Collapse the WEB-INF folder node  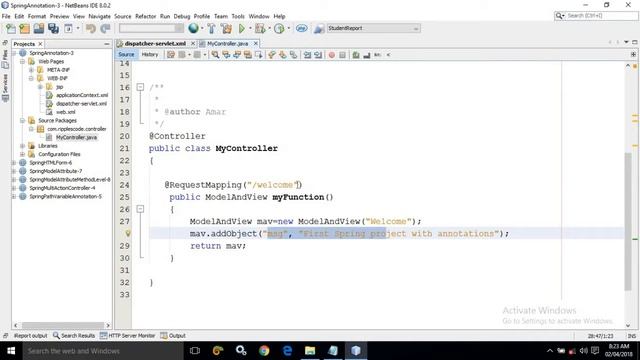coord(31,78)
